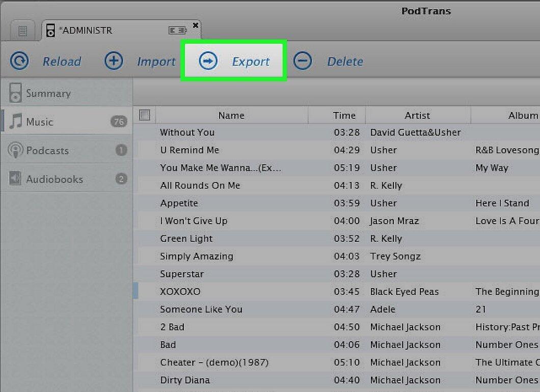Click the Import plus icon
Screen dimensions: 540x392
click(x=114, y=61)
